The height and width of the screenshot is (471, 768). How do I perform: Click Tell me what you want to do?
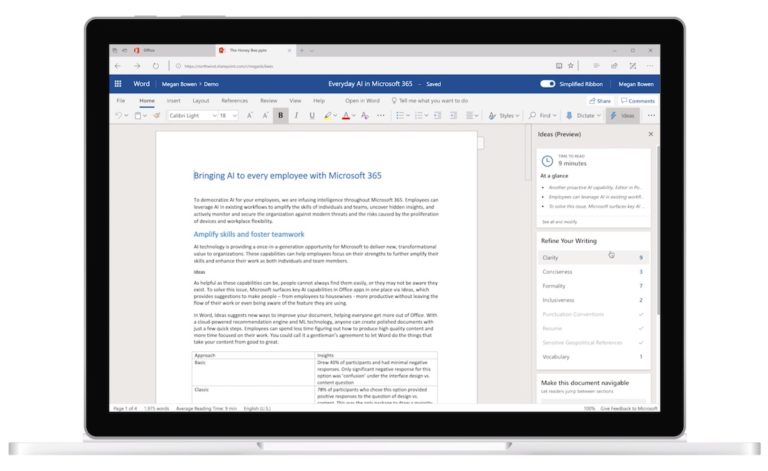(430, 100)
